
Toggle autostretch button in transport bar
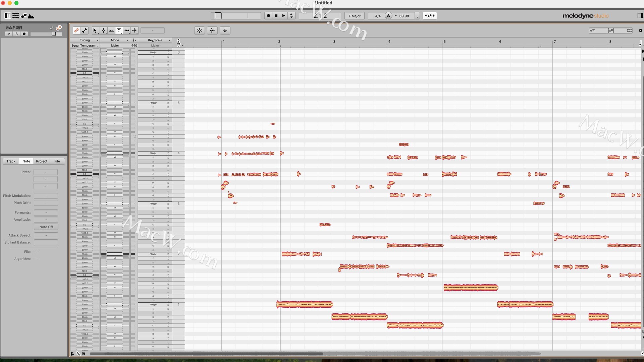coord(430,16)
